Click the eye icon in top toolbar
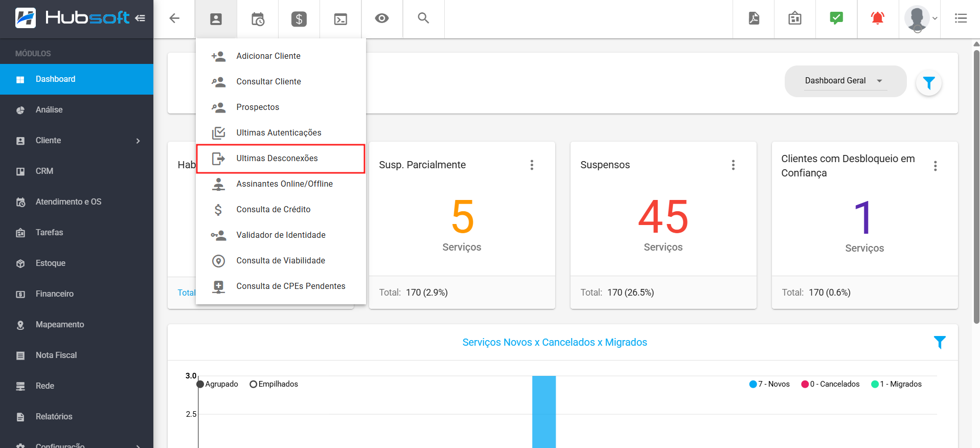 click(382, 19)
